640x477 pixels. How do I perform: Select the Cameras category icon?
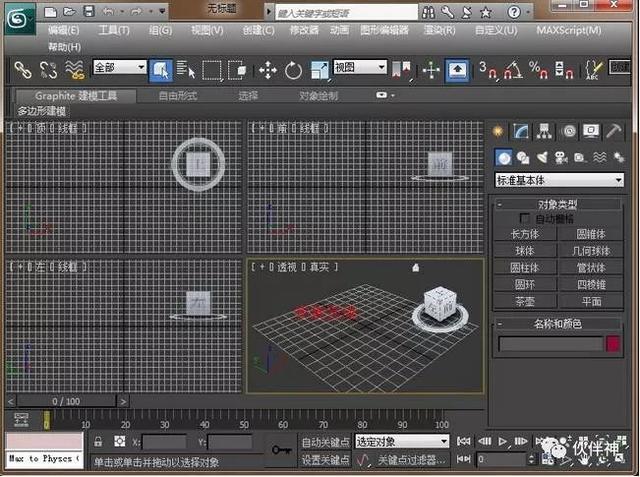point(560,157)
